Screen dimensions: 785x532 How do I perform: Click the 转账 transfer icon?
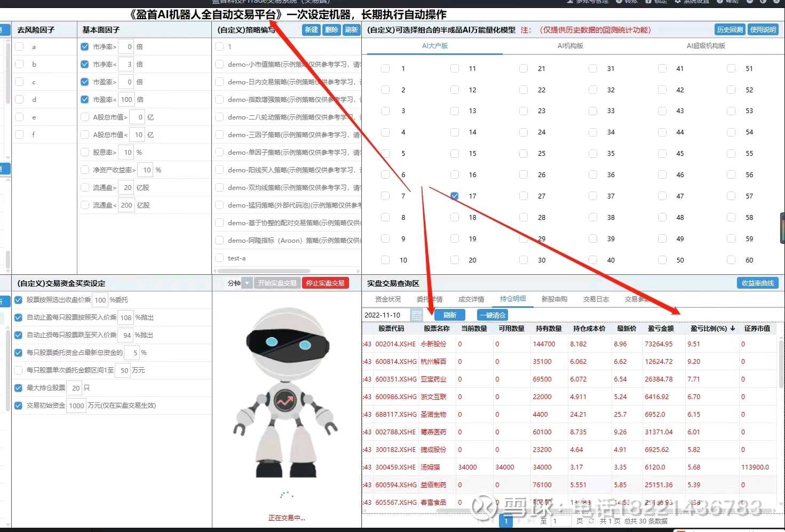627,2
